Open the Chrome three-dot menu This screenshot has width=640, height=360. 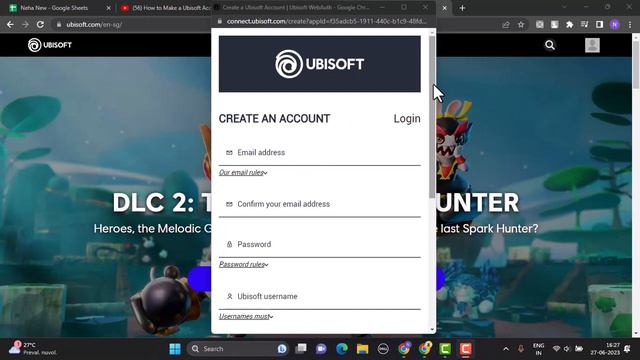coord(630,24)
